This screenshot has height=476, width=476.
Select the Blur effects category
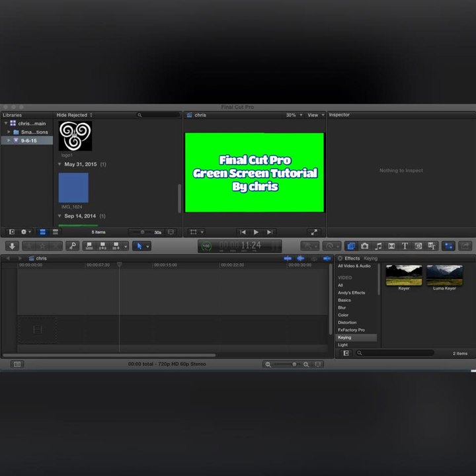click(342, 307)
